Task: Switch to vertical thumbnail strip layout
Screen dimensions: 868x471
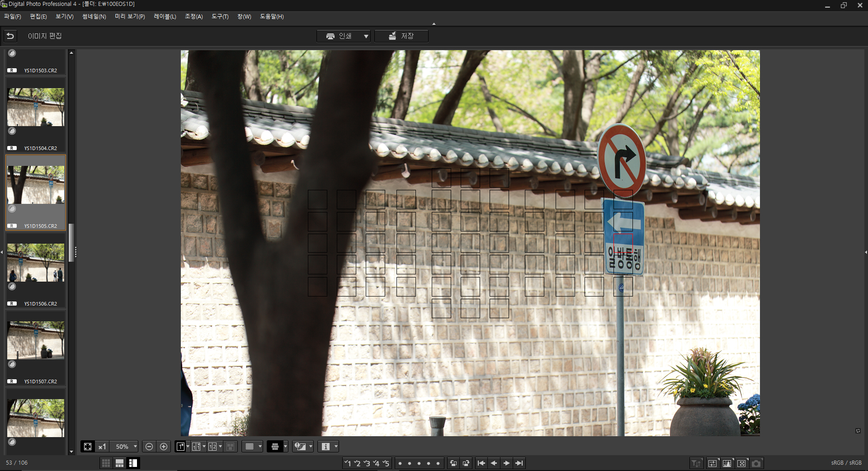Action: (x=133, y=463)
